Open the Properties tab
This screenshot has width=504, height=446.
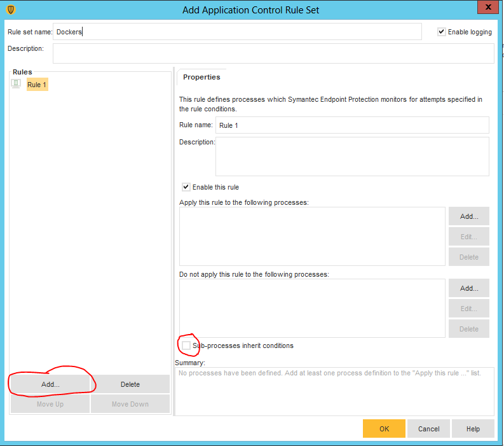pyautogui.click(x=201, y=77)
